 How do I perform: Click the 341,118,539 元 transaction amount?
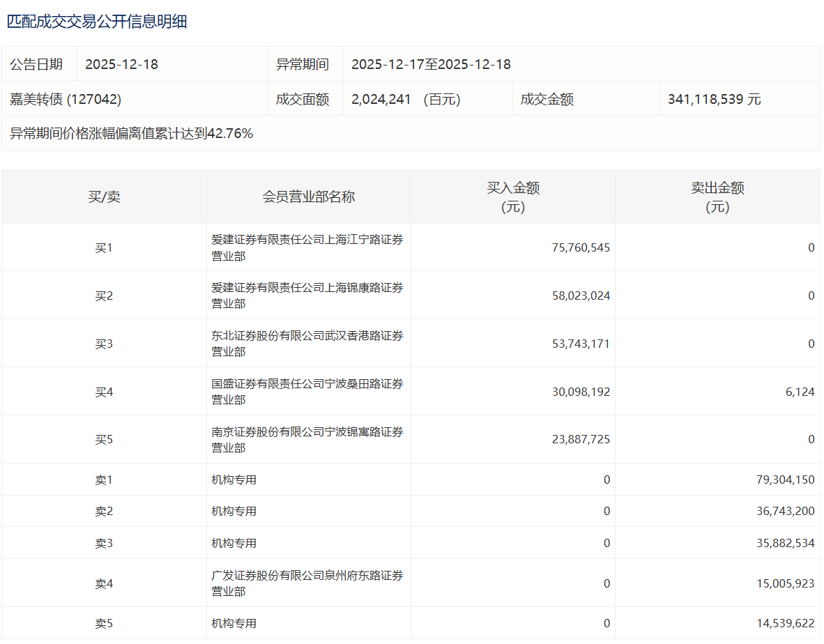click(x=714, y=99)
